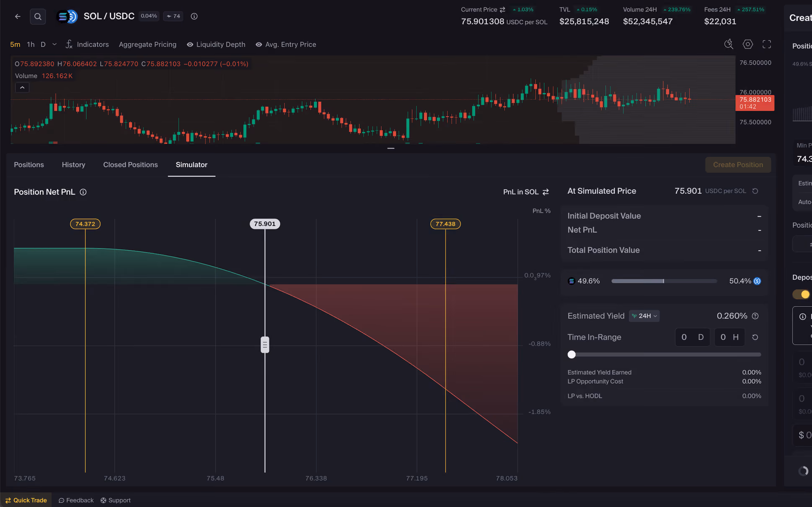
Task: Expand the timeframe dropdown chevron
Action: coord(54,44)
